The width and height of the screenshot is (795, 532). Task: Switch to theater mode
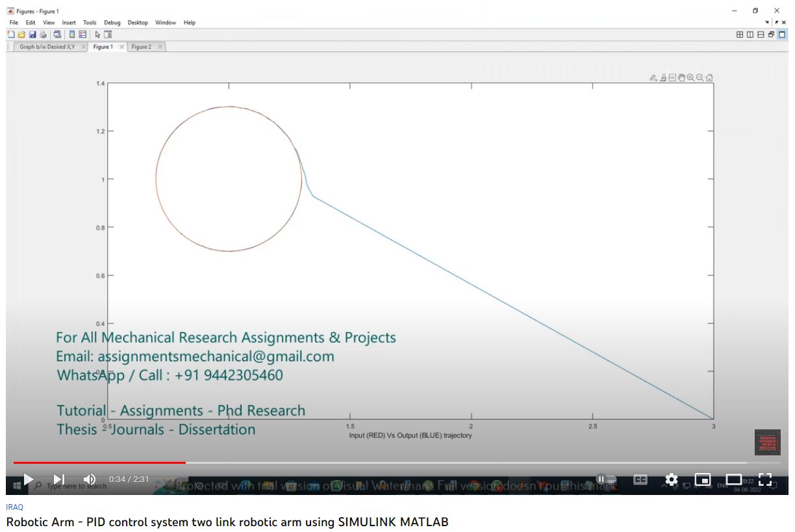(734, 479)
